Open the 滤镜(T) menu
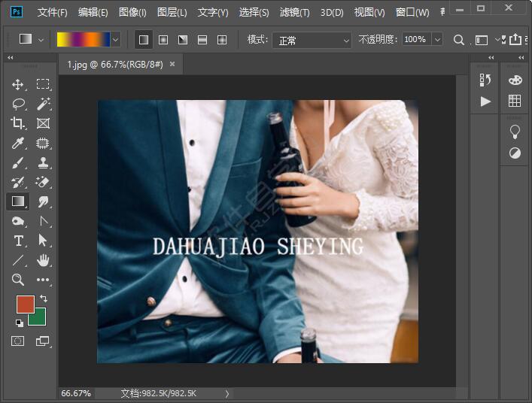 (x=294, y=12)
